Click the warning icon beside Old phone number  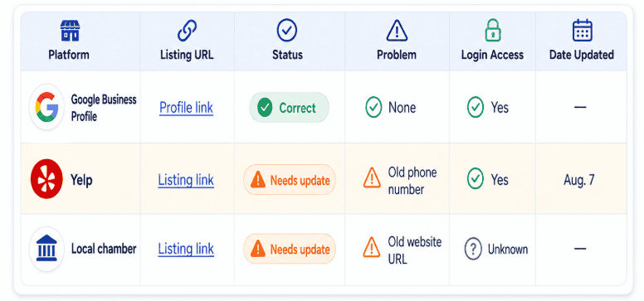pyautogui.click(x=372, y=177)
